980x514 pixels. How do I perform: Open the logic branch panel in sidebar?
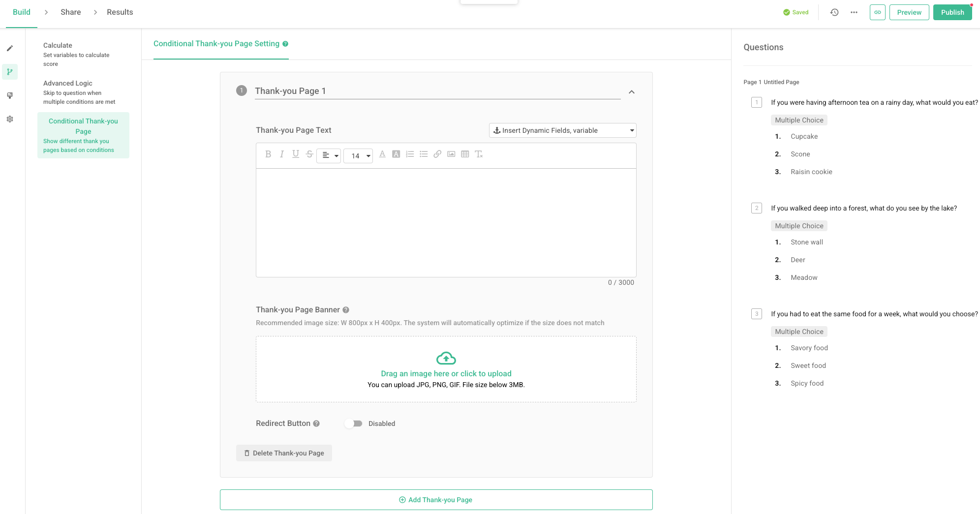pos(10,72)
